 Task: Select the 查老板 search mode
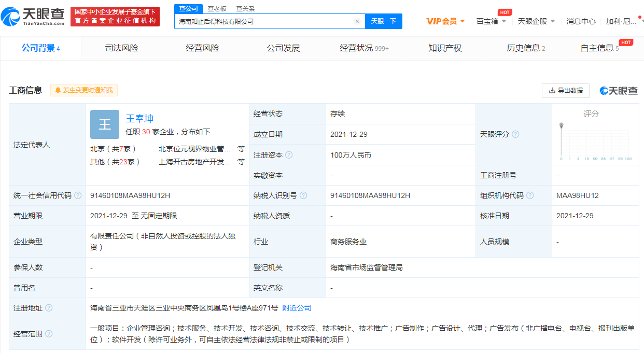coord(217,9)
